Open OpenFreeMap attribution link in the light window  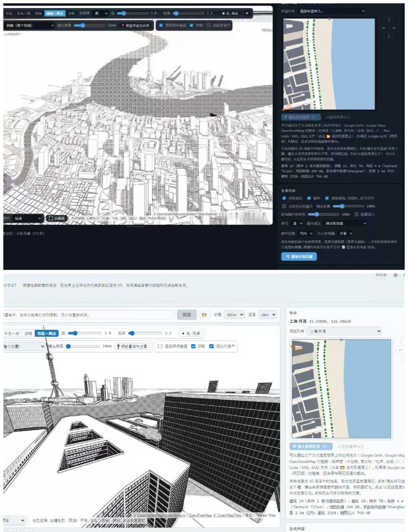point(200,515)
